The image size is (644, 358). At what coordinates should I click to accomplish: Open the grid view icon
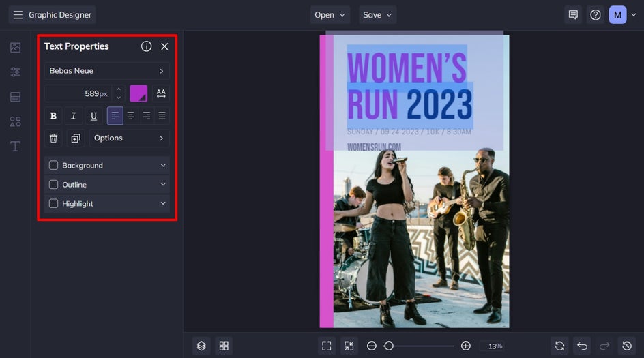point(224,346)
